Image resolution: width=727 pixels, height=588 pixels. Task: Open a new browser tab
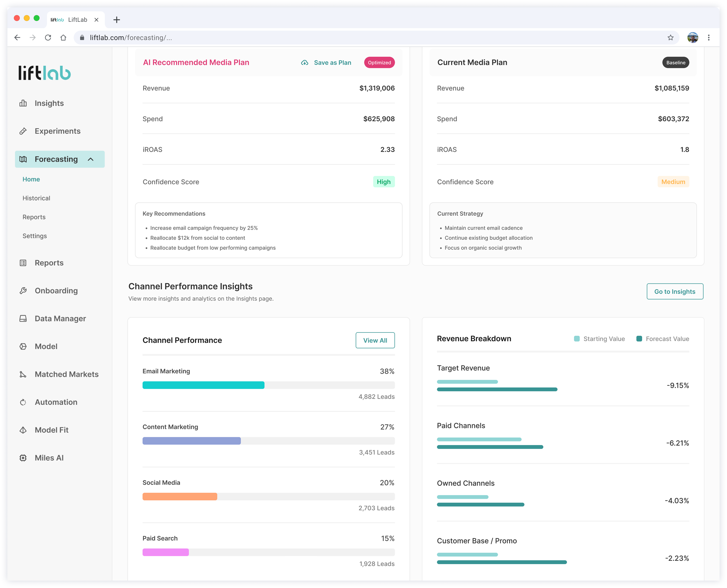click(x=116, y=20)
